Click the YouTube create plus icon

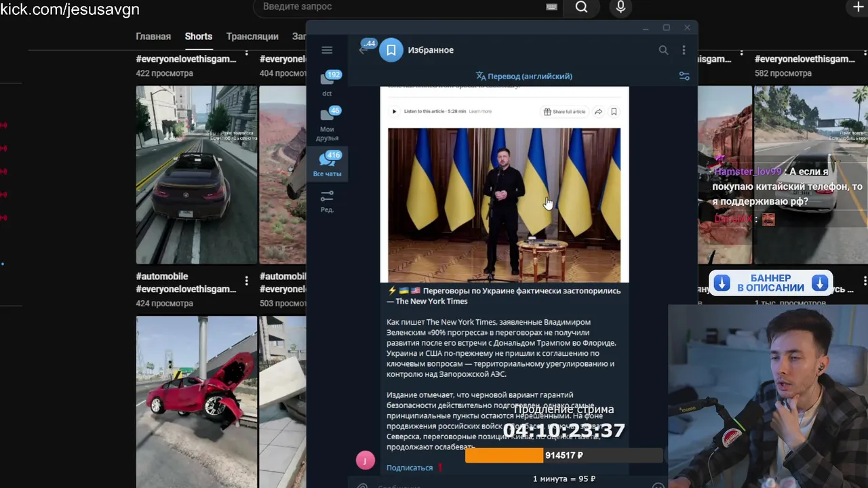[858, 7]
